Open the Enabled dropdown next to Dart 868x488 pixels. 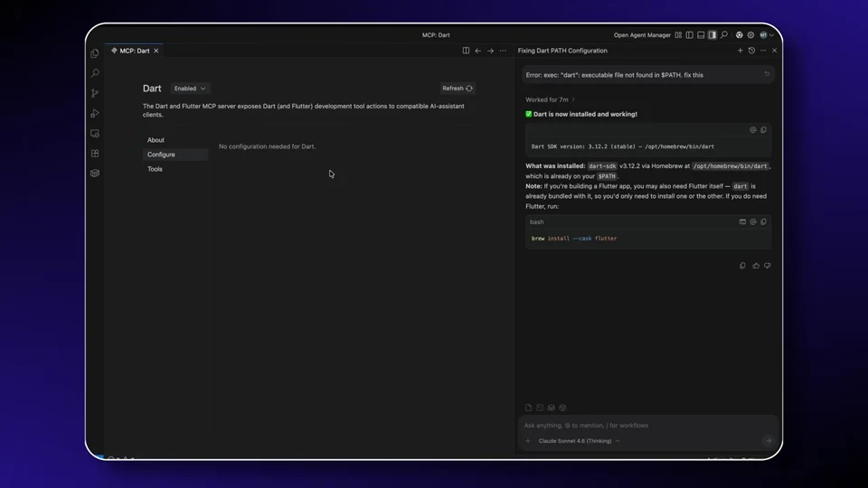[x=189, y=89]
